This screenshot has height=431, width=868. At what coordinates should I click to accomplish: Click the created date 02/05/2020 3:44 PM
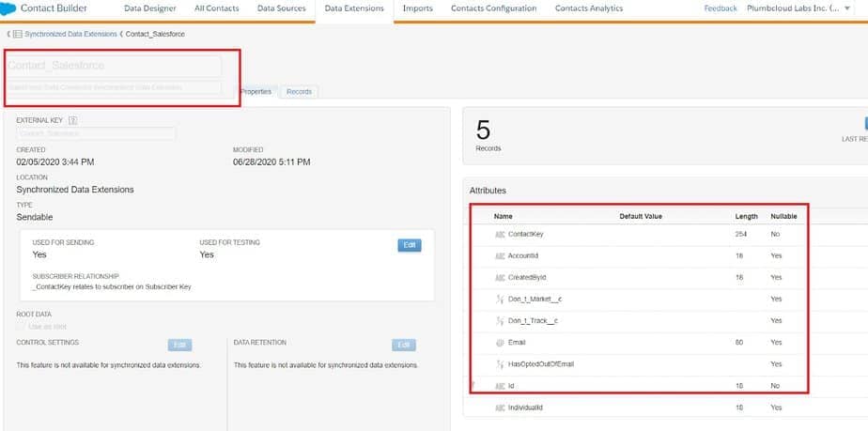tap(55, 162)
